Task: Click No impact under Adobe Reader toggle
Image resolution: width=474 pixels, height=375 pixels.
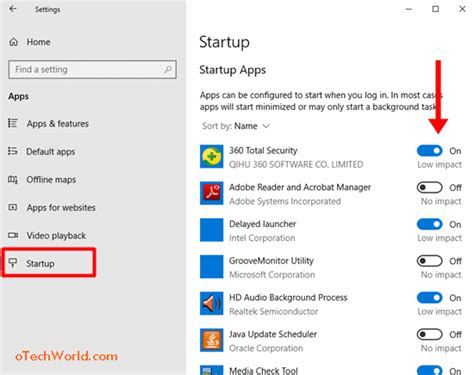Action: pyautogui.click(x=441, y=201)
